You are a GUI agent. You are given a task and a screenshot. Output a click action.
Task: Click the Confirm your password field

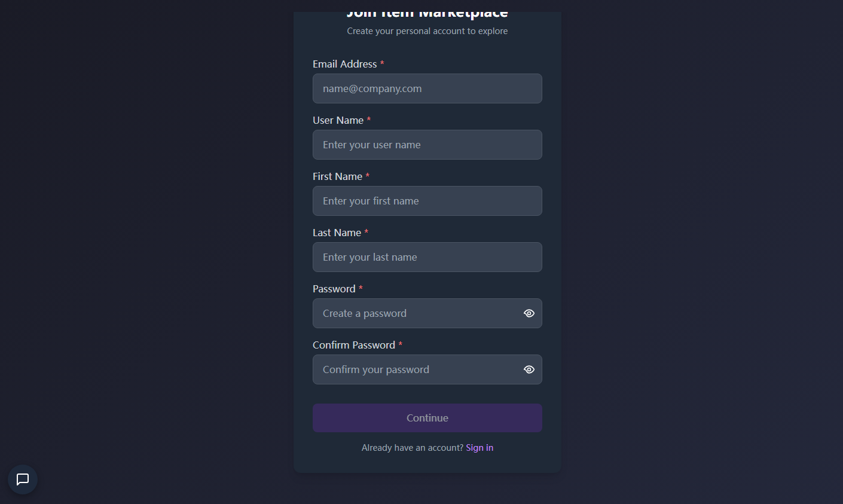pos(416,369)
